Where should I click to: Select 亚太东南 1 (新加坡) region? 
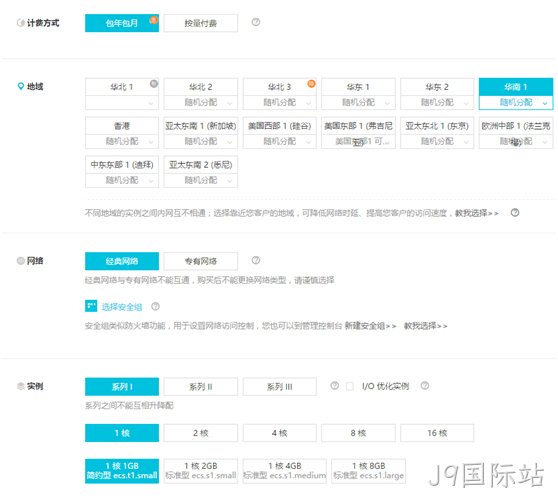[201, 126]
